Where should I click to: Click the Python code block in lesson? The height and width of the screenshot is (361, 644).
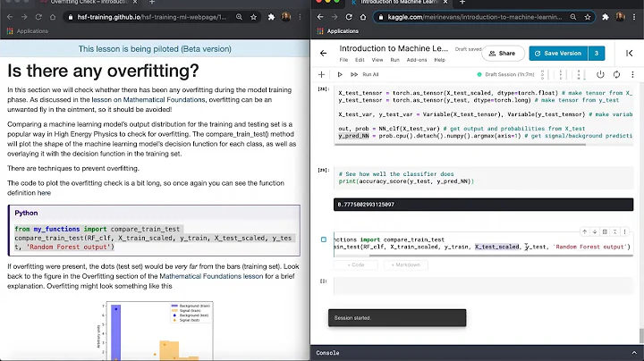click(x=154, y=231)
